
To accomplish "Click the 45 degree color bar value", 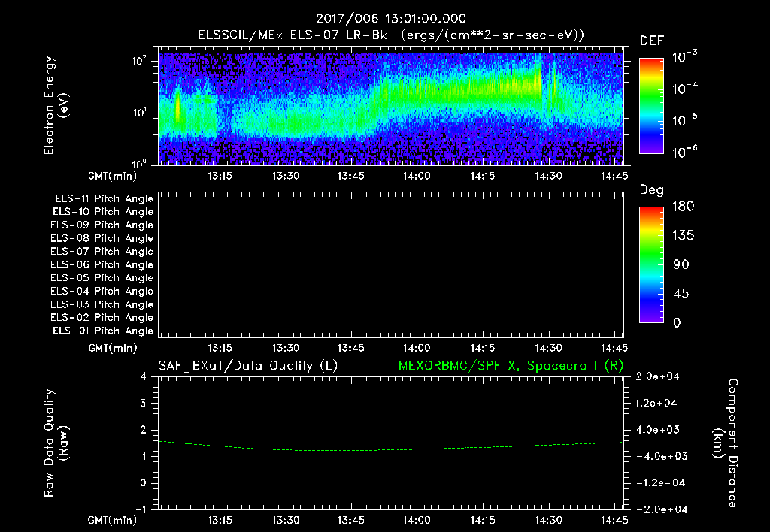I will click(681, 294).
